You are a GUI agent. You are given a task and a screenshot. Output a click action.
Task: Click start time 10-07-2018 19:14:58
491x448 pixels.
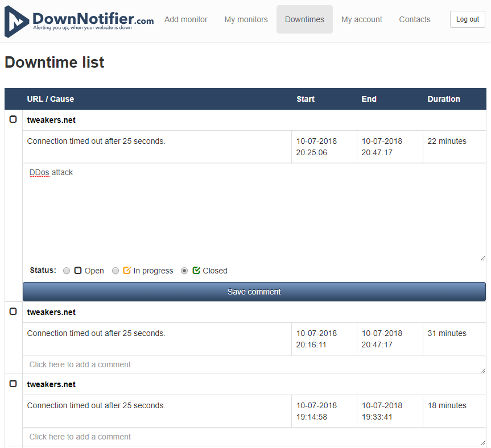pos(316,411)
